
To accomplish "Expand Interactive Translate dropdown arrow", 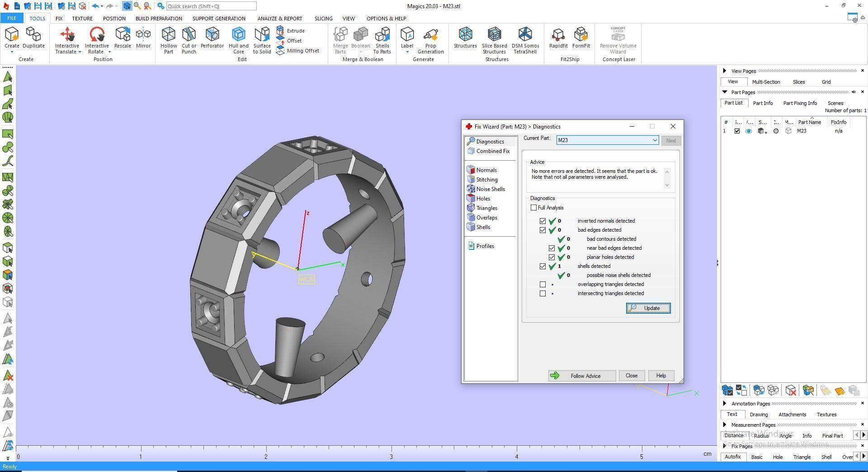I will coord(80,52).
